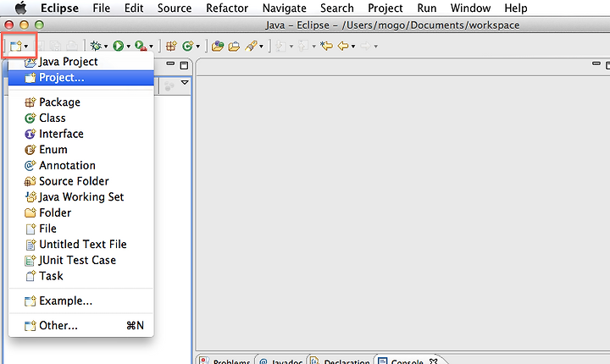610x364 pixels.
Task: Select Interface from the New menu
Action: 81,134
